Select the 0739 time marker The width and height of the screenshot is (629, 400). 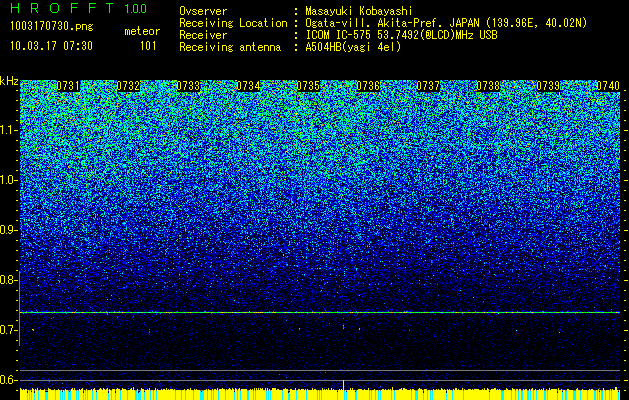coord(548,86)
